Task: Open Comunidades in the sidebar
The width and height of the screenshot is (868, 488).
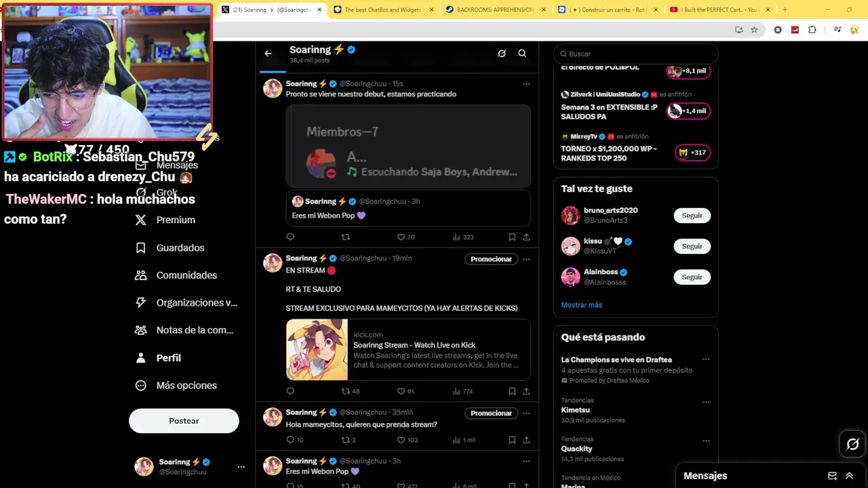Action: (176, 275)
